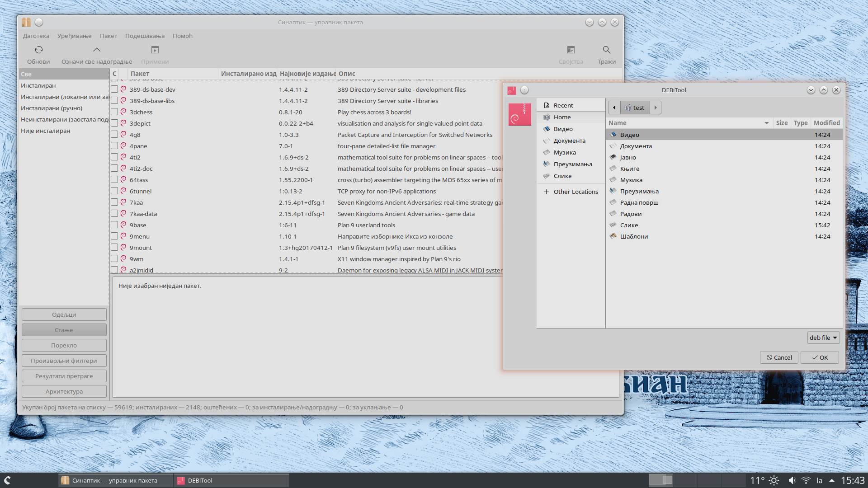Viewport: 868px width, 488px height.
Task: Click the Стање filter button
Action: [x=63, y=330]
